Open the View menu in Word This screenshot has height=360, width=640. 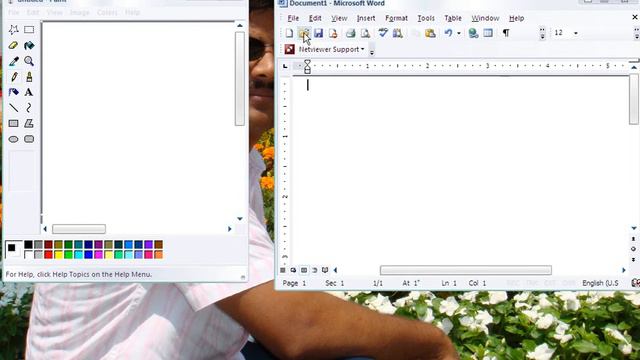click(x=339, y=18)
